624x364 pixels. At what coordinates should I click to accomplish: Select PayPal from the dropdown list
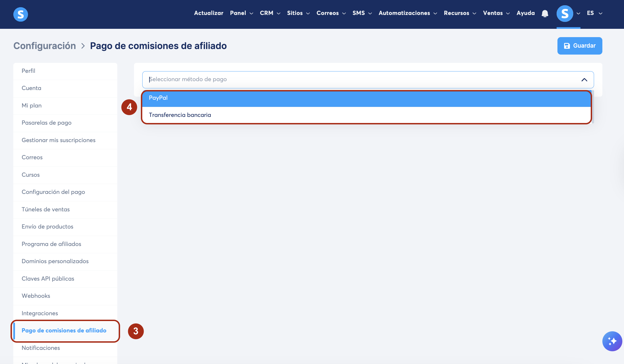[366, 98]
